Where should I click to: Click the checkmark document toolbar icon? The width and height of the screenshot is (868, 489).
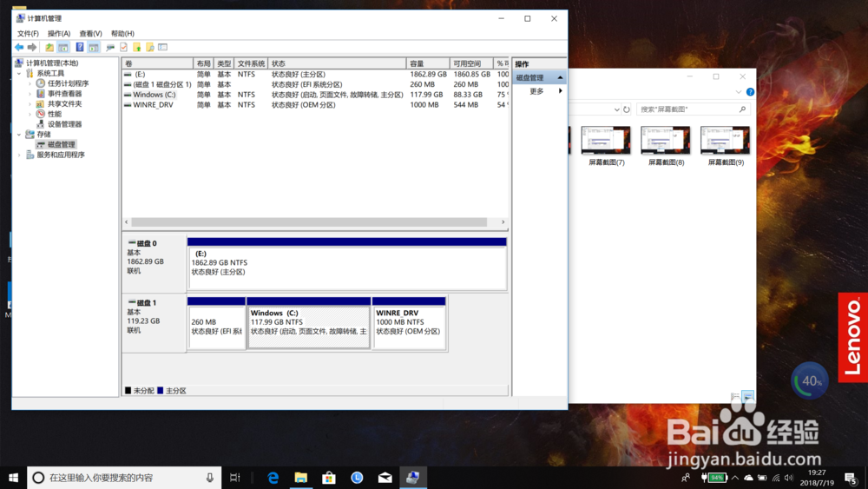123,48
